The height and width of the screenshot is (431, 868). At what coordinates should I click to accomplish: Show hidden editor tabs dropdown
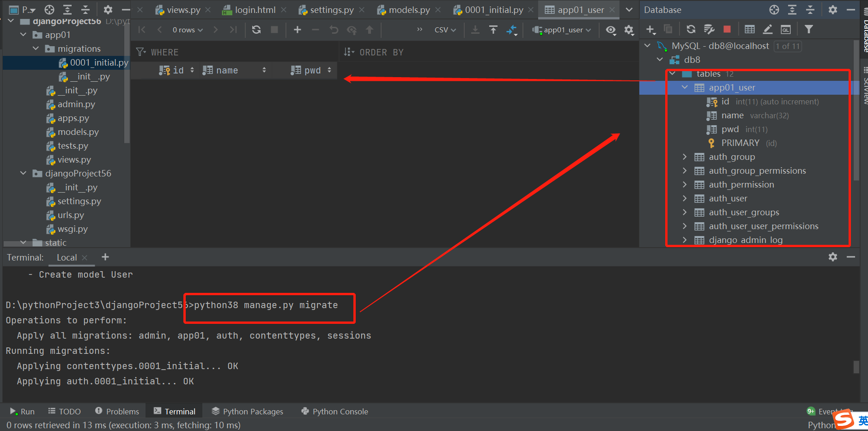[629, 10]
